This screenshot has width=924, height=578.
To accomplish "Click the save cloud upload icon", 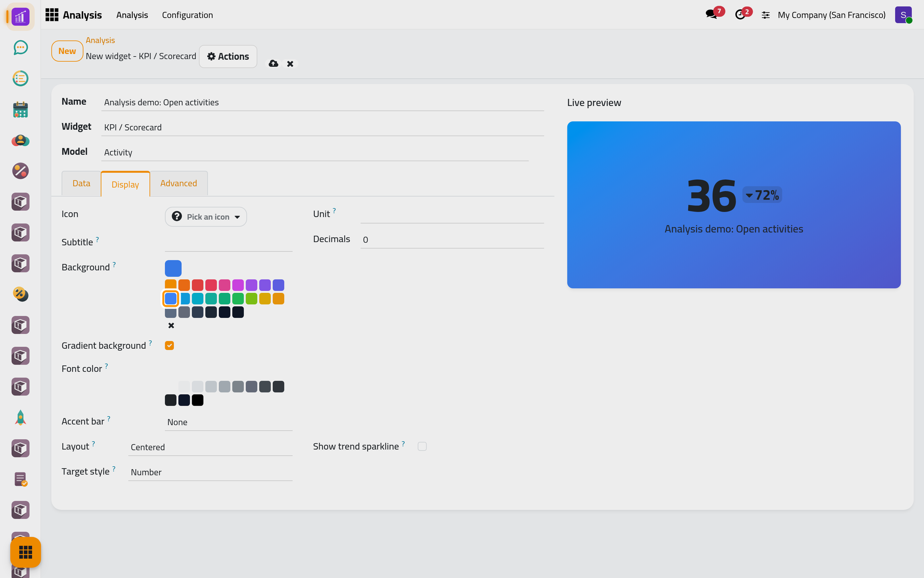I will [273, 64].
